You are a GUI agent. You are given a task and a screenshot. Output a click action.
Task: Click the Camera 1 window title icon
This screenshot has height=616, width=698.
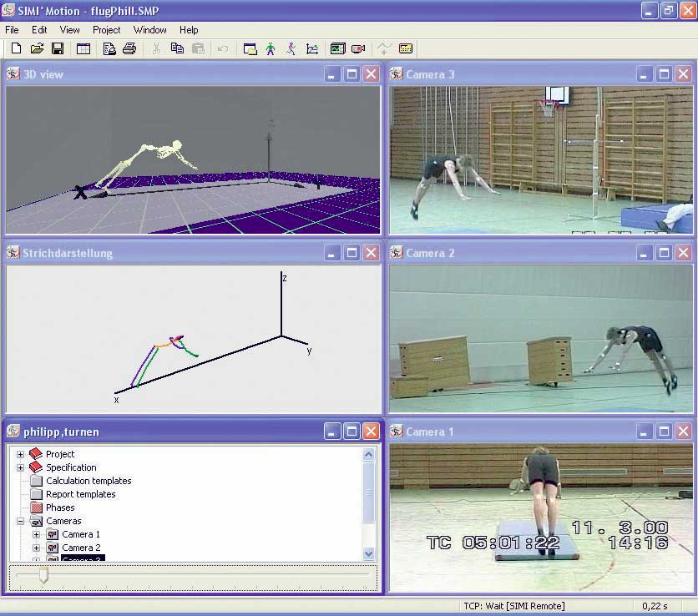(x=397, y=431)
